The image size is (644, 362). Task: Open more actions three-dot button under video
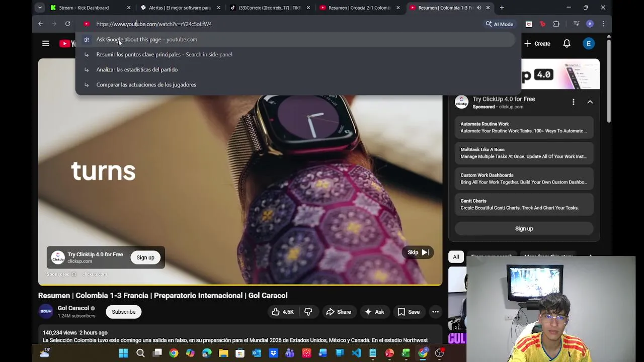click(436, 312)
